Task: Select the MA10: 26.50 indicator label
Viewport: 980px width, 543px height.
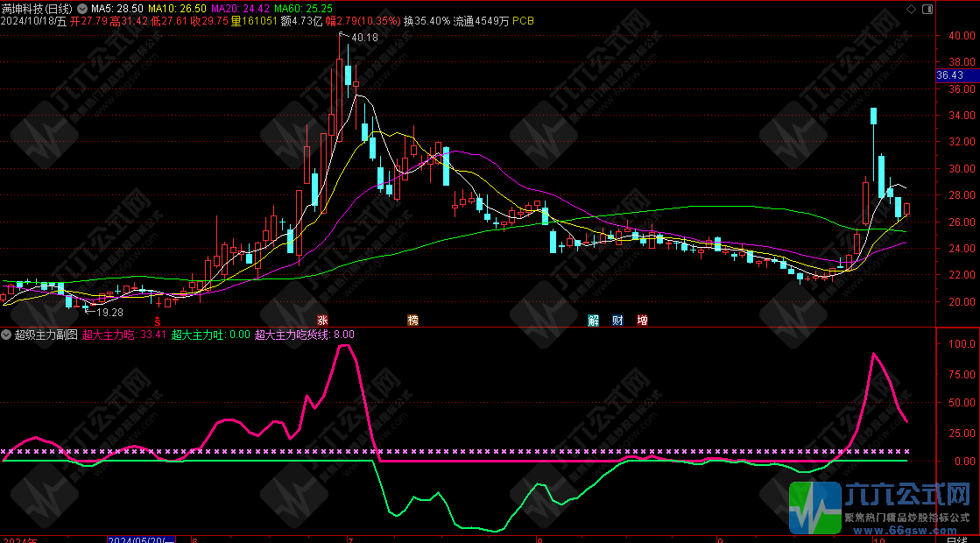Action: pyautogui.click(x=177, y=9)
